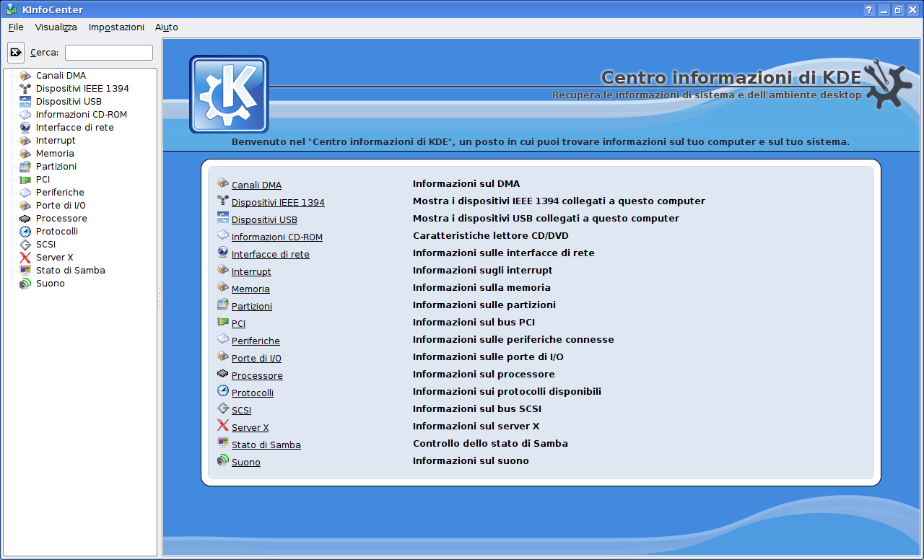Click the Periferiche icon in the sidebar
Image resolution: width=924 pixels, height=560 pixels.
(x=25, y=193)
